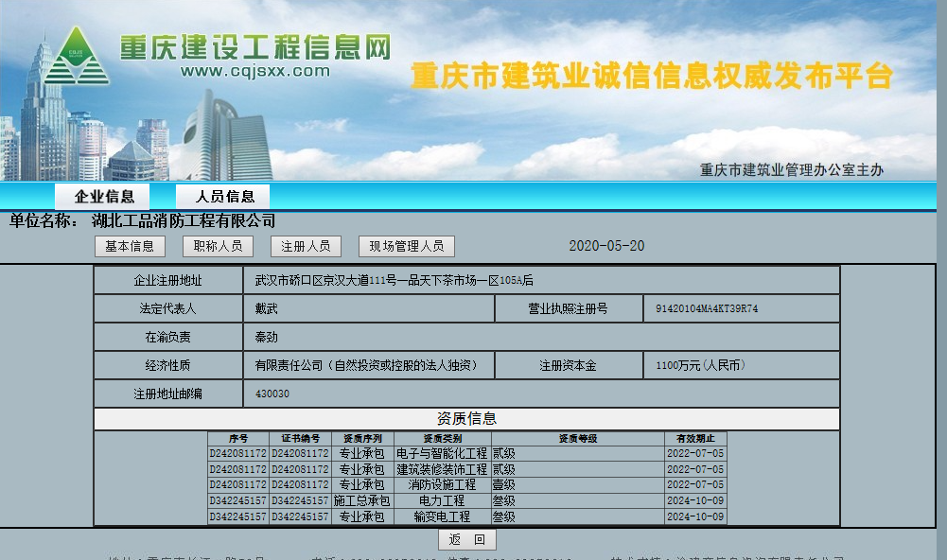Open the 职称人员 section
947x560 pixels.
218,247
